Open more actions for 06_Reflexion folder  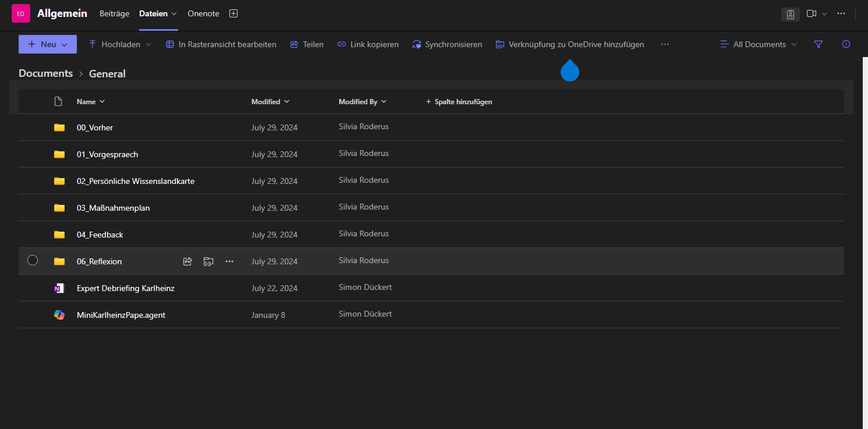pyautogui.click(x=229, y=261)
